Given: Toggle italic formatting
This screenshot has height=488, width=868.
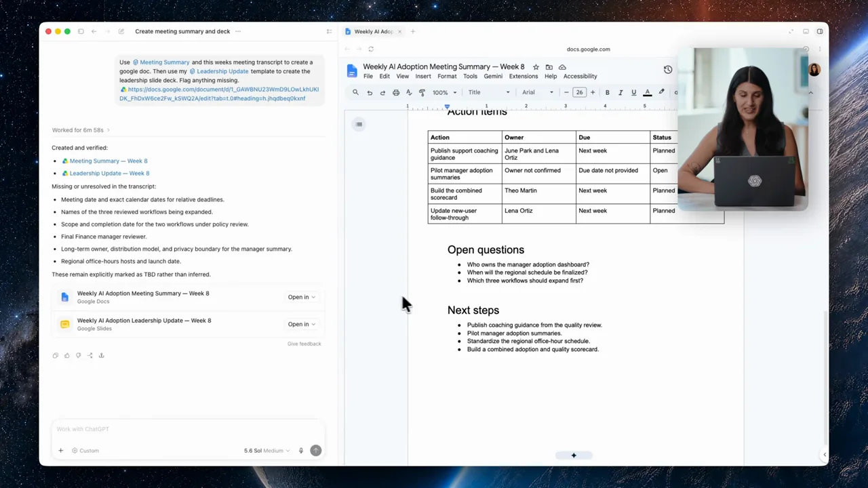Looking at the screenshot, I should [620, 93].
